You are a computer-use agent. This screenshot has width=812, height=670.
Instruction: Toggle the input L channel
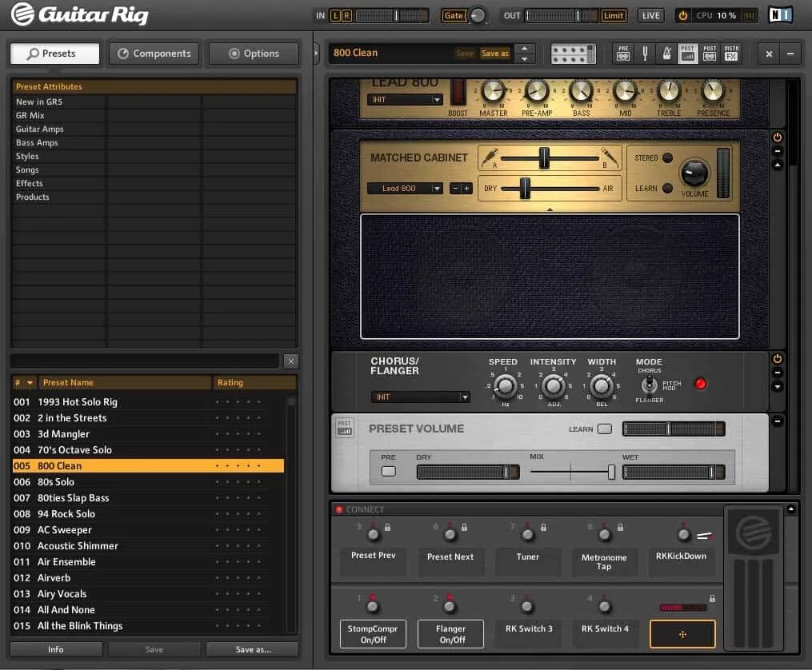tap(335, 15)
